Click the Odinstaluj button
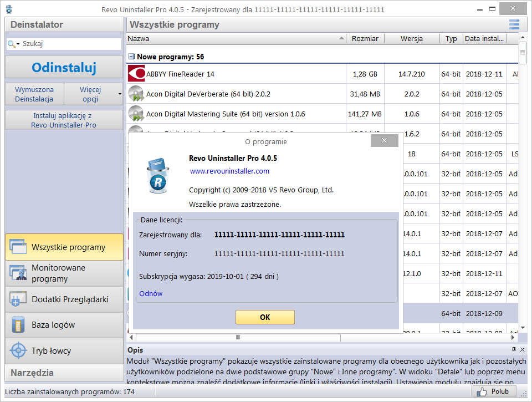This screenshot has width=532, height=402. (x=64, y=67)
